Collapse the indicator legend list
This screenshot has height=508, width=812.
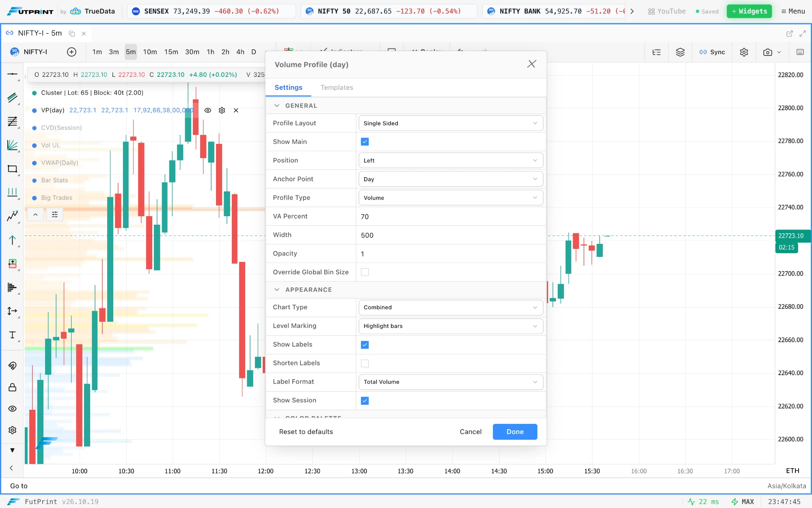(x=35, y=215)
